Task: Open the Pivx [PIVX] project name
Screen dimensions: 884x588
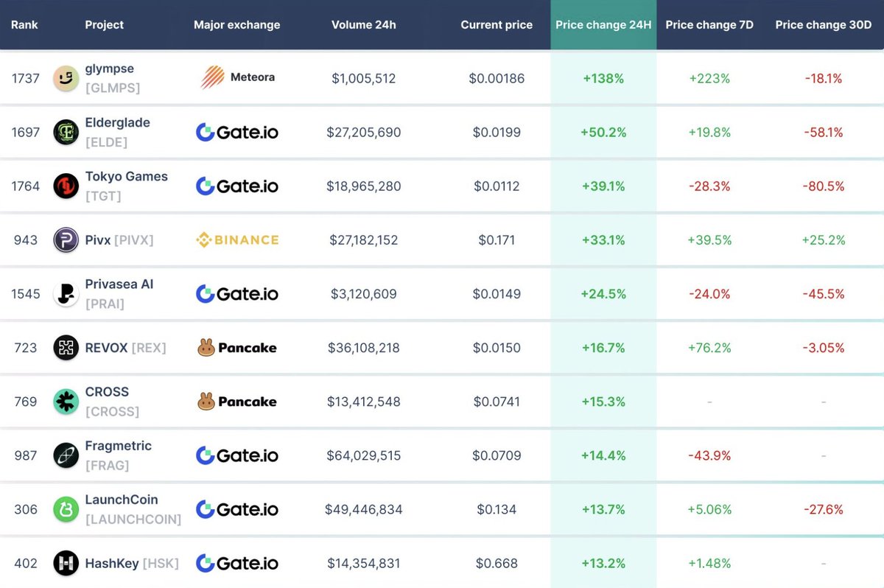Action: point(119,239)
